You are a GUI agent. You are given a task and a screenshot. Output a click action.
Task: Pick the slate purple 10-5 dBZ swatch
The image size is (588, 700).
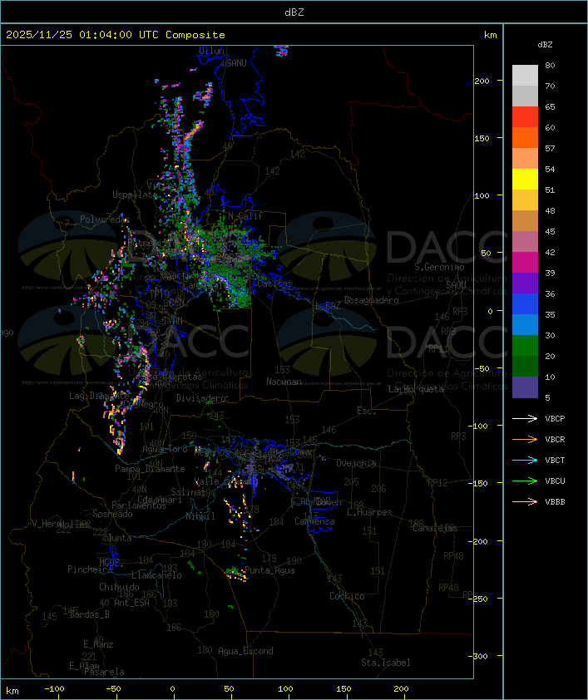(525, 387)
